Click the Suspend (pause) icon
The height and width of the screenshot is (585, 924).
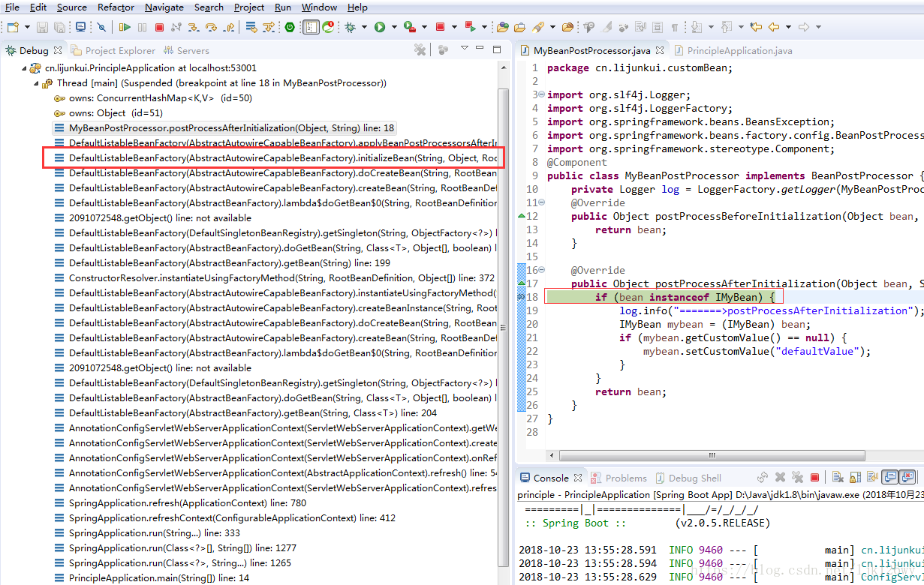[x=143, y=27]
